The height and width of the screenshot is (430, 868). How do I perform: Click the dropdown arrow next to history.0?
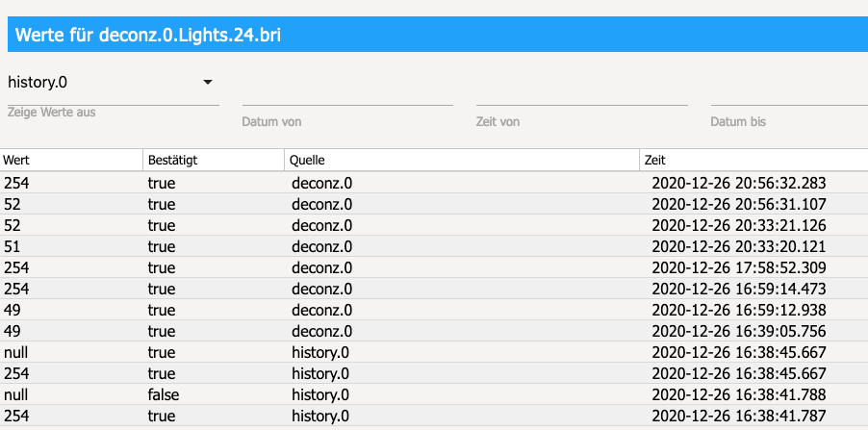tap(208, 83)
